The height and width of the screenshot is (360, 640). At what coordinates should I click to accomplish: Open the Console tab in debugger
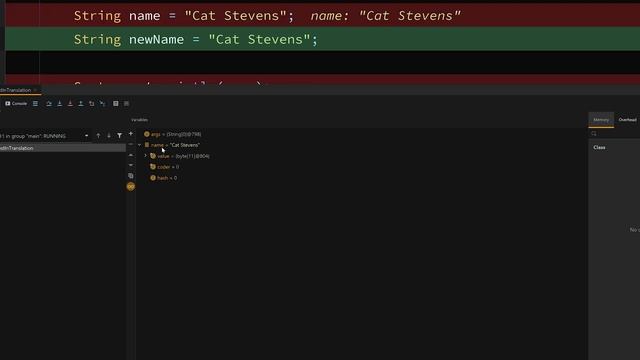pos(16,104)
